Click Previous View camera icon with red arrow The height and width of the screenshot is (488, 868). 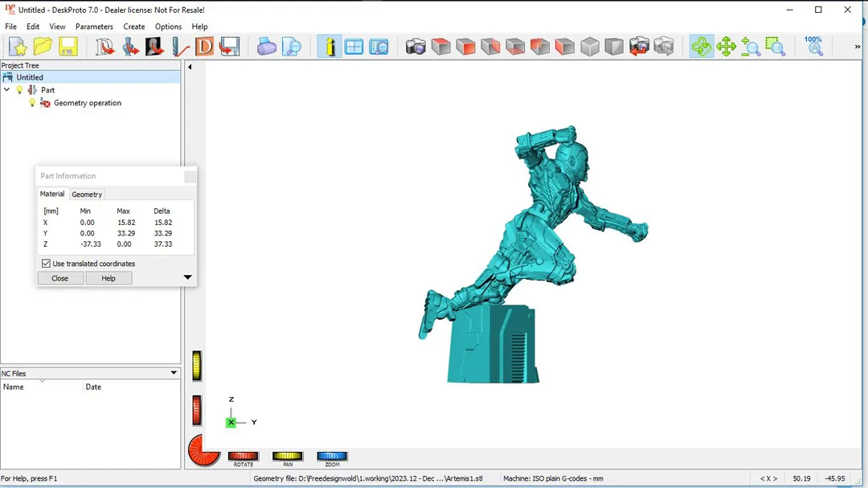(x=639, y=47)
